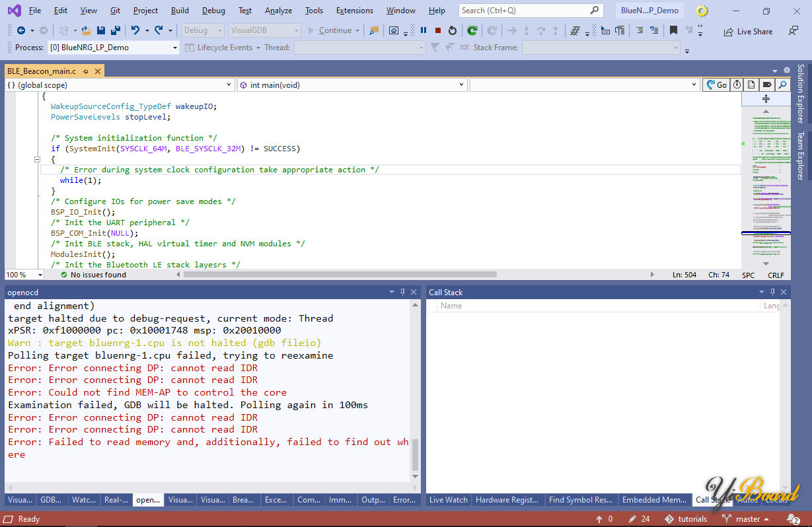This screenshot has width=812, height=527.
Task: Open the int main(void) member dropdown
Action: pos(461,85)
